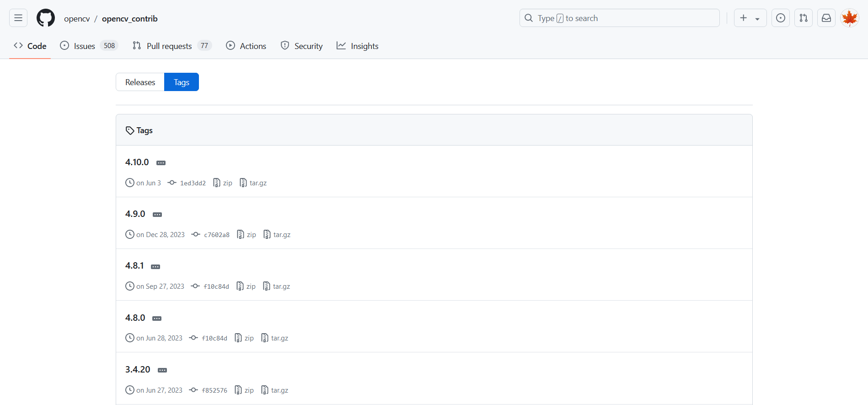Expand the create new plus dropdown

tap(750, 18)
